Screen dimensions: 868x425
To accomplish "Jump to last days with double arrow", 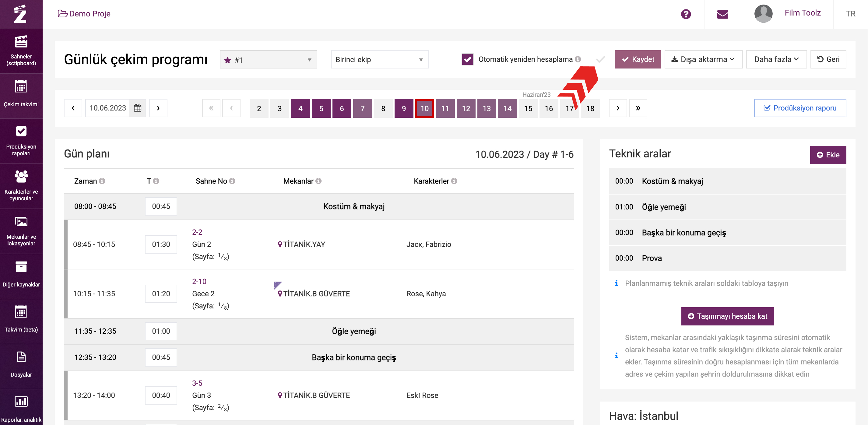I will [638, 108].
